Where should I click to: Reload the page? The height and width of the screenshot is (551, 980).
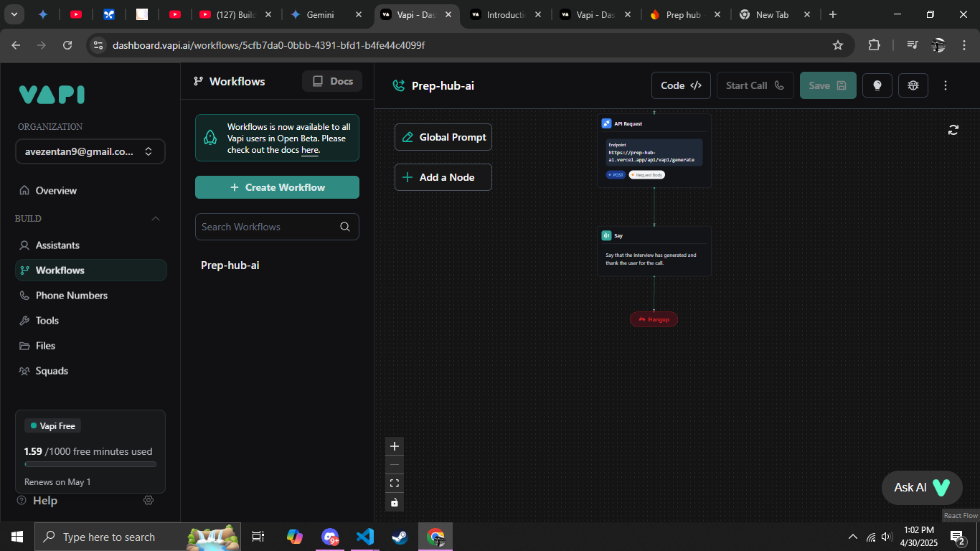coord(67,45)
